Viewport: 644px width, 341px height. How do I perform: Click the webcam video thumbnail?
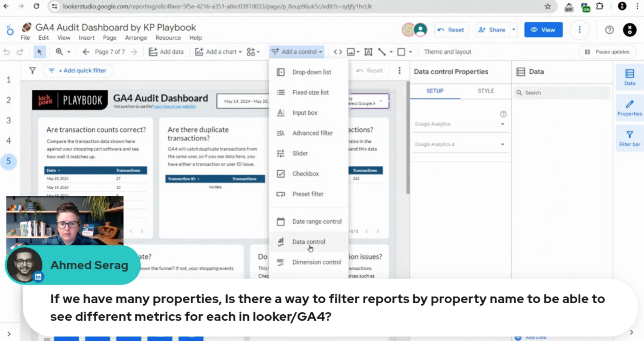(x=65, y=221)
